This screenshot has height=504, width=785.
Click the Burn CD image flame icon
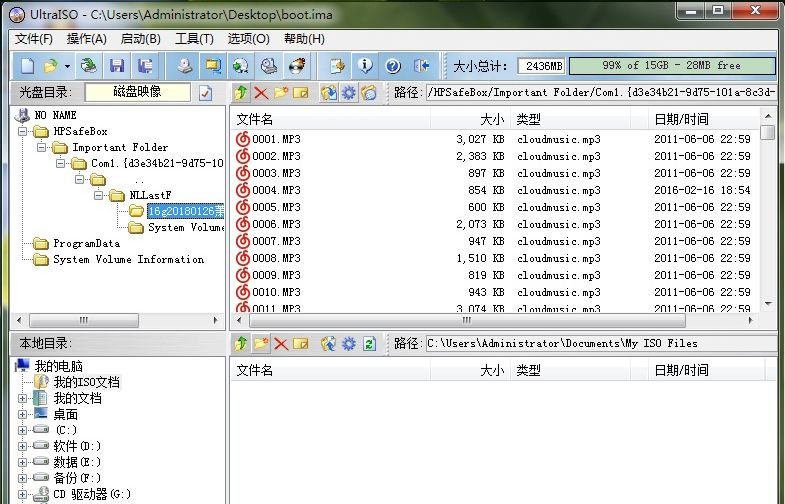[297, 66]
